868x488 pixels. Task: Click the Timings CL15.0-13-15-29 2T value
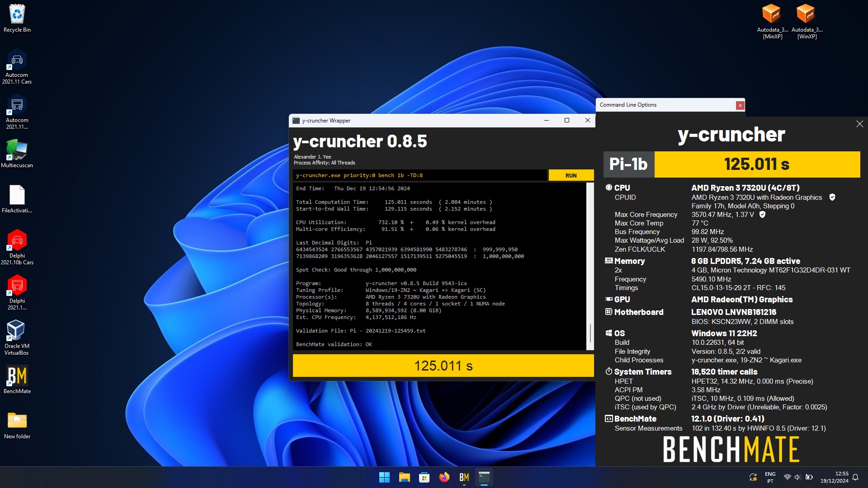[x=738, y=288]
